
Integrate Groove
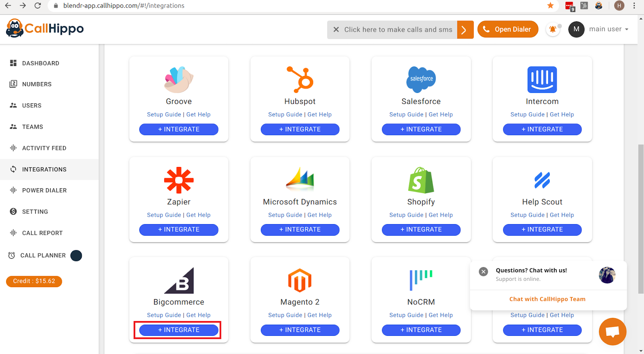pyautogui.click(x=179, y=129)
